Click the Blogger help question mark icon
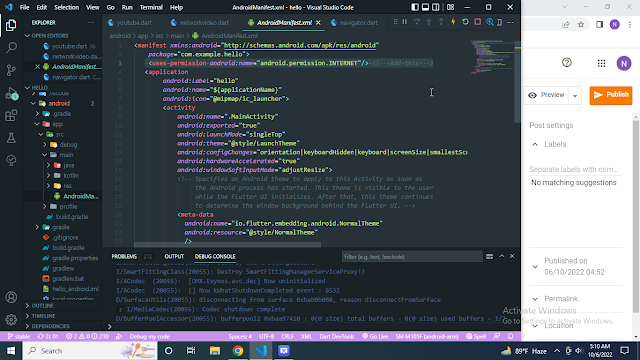This screenshot has width=640, height=360. click(567, 62)
